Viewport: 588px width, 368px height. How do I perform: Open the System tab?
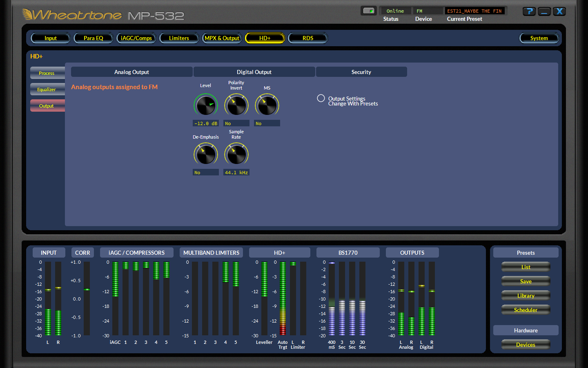(539, 38)
